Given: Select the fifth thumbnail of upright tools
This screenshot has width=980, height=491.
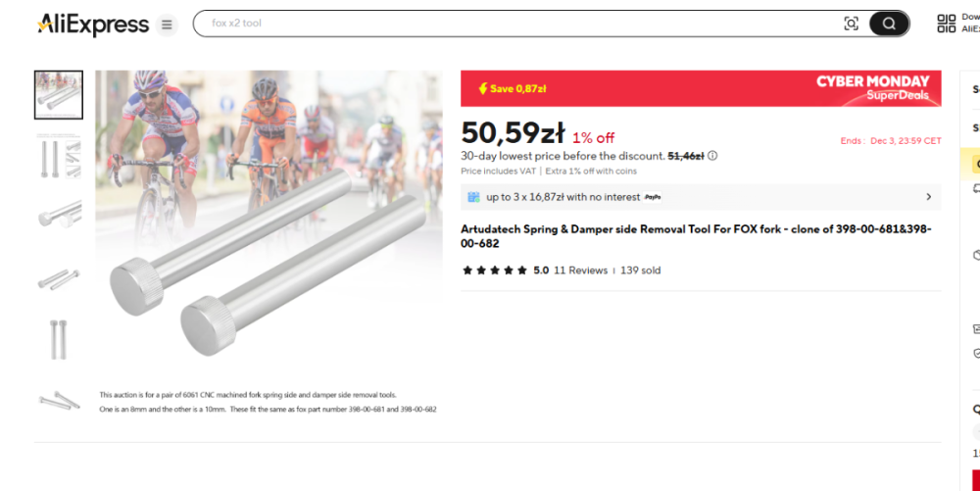Looking at the screenshot, I should (59, 339).
